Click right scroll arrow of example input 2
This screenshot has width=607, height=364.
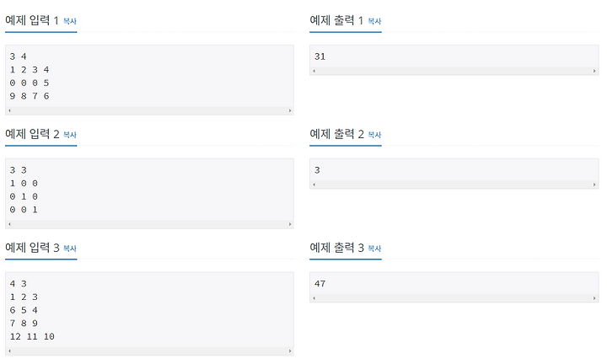pos(290,224)
